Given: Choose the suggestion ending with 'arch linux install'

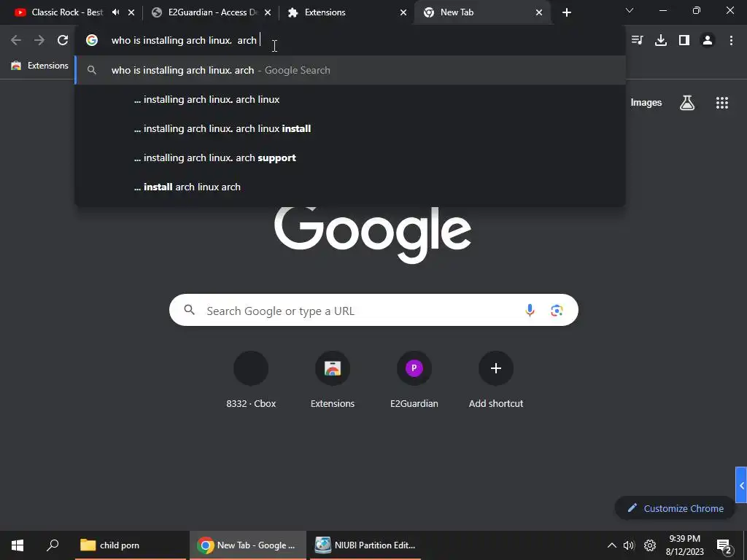Looking at the screenshot, I should click(x=350, y=128).
